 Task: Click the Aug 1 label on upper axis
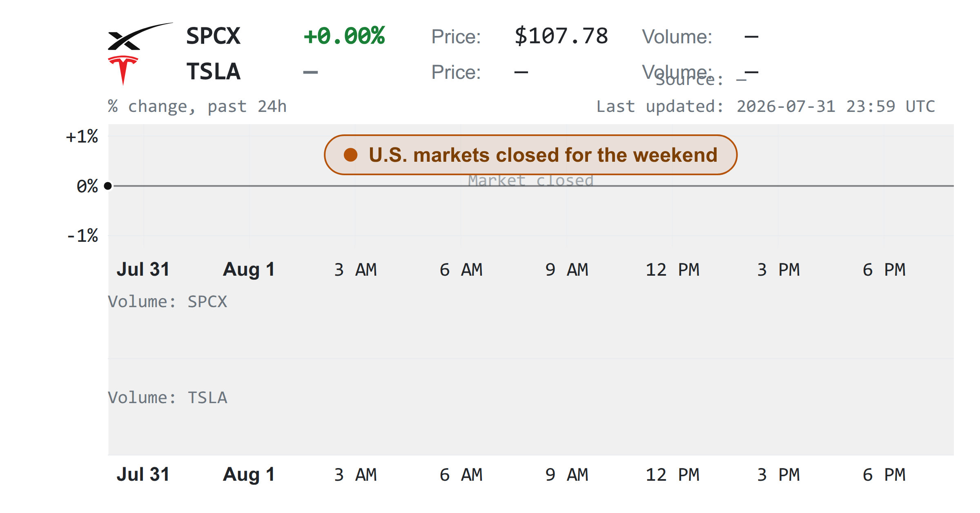249,270
